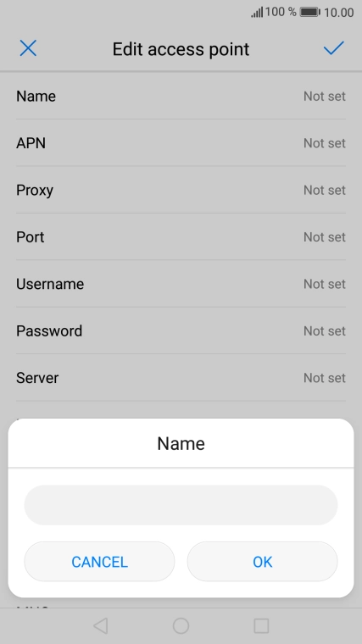This screenshot has width=362, height=644.
Task: Open the Name setting row
Action: tap(181, 96)
